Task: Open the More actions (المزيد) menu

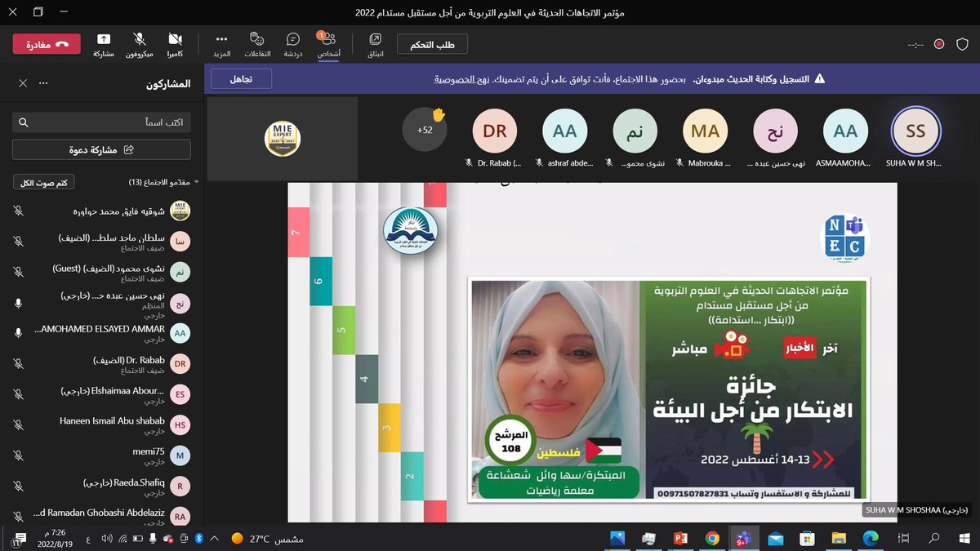Action: pyautogui.click(x=221, y=44)
